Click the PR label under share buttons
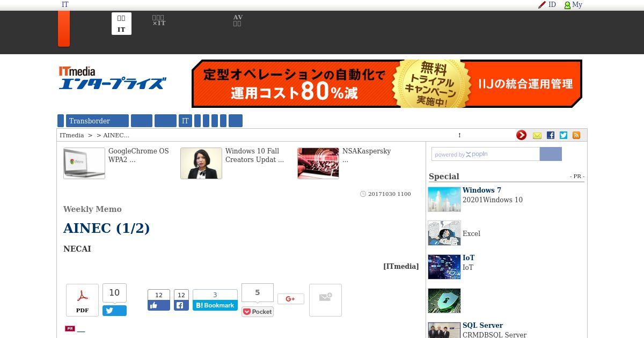 [x=70, y=328]
